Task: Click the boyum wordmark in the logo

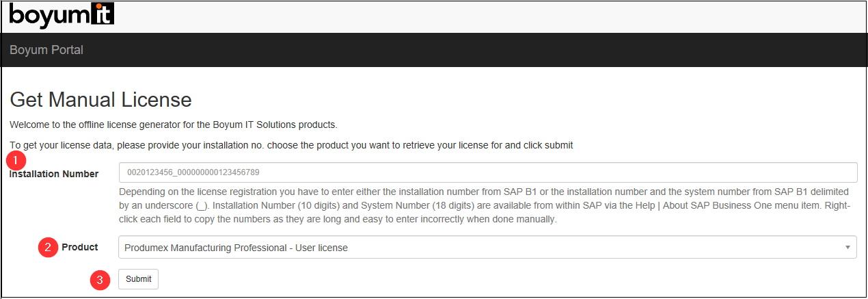Action: [x=49, y=16]
